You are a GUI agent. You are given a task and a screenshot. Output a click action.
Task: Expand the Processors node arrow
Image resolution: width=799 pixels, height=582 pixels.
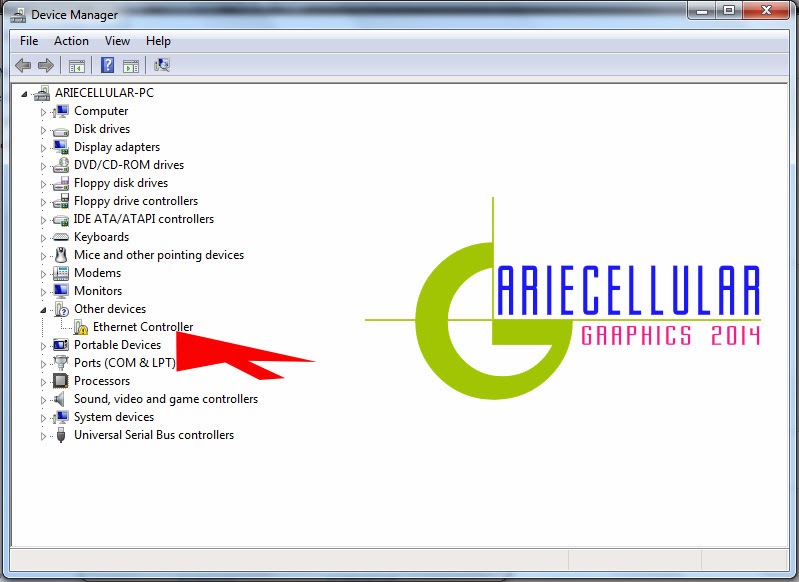click(x=43, y=382)
